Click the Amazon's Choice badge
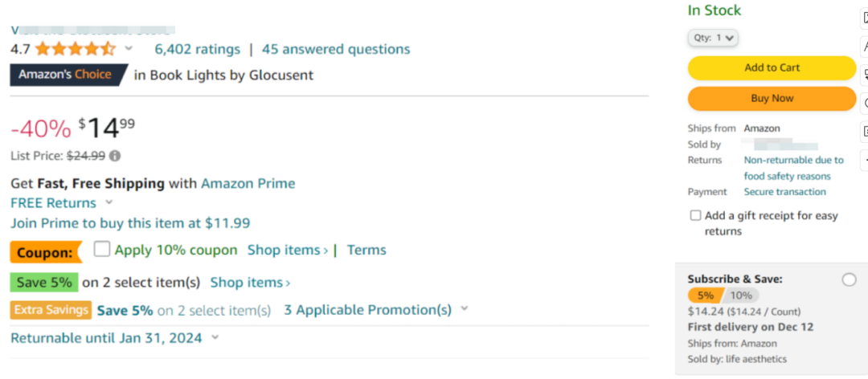This screenshot has width=868, height=379. click(67, 75)
